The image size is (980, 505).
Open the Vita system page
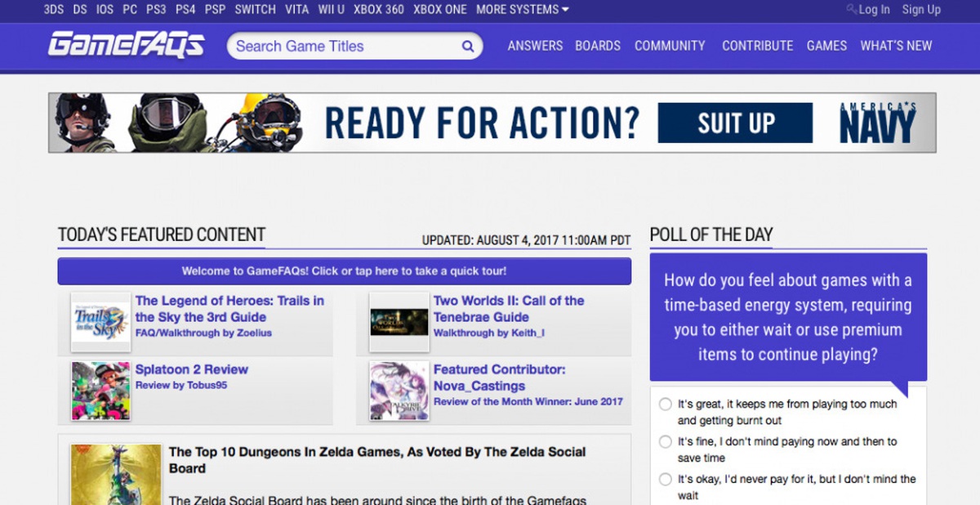[297, 10]
